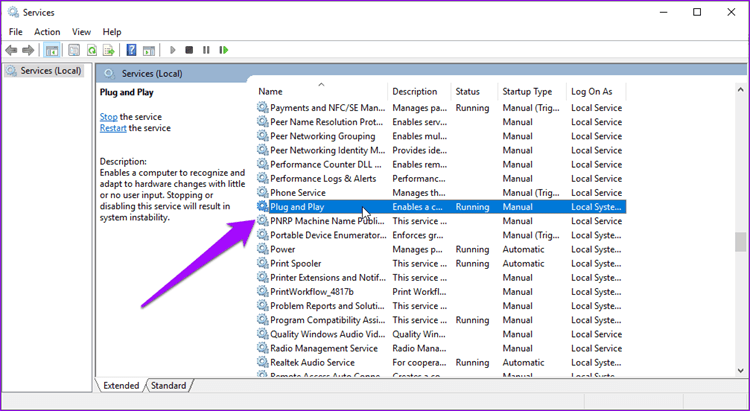This screenshot has height=411, width=750.
Task: Open the Action menu
Action: (47, 32)
